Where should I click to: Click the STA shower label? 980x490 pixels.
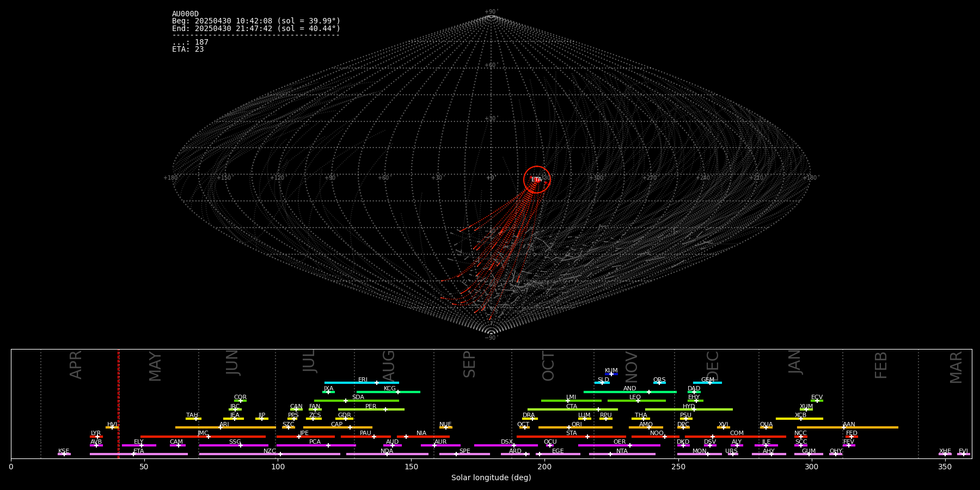(x=572, y=433)
